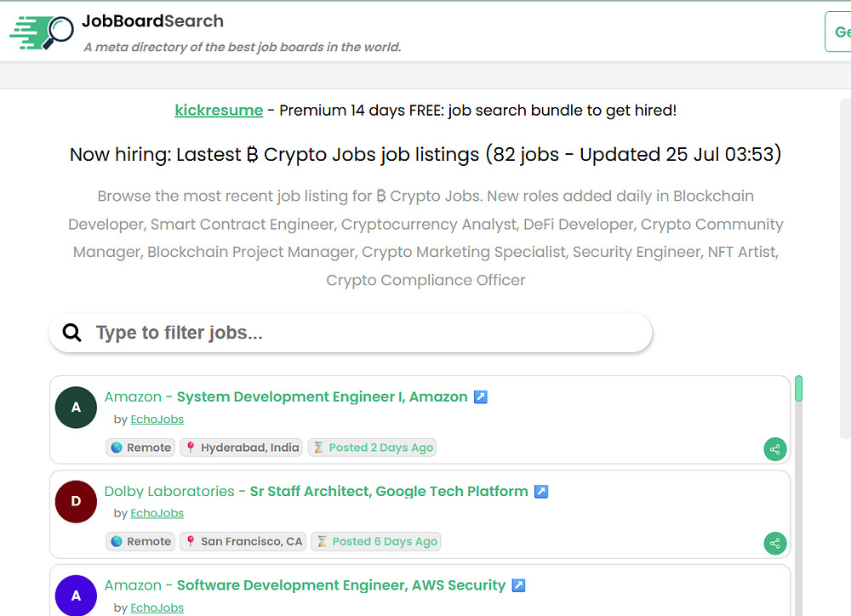Share the Dolby Laboratories job listing
Viewport: 851px width, 616px height.
(x=774, y=543)
